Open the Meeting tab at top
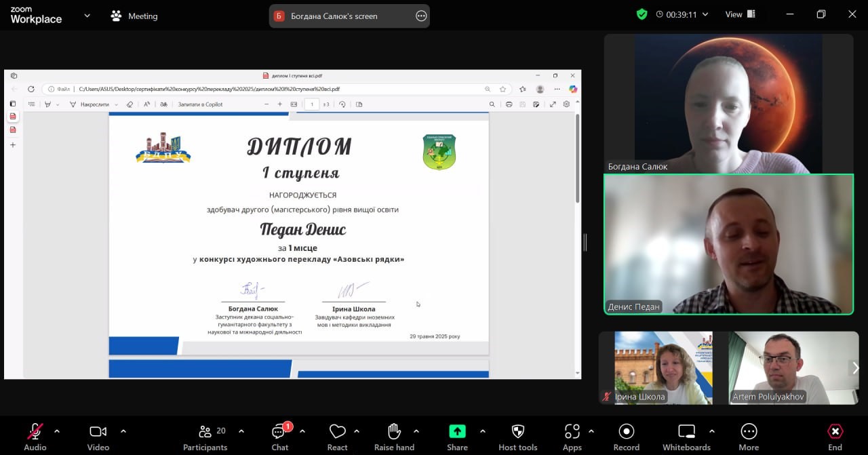Viewport: 868px width, 455px height. pyautogui.click(x=134, y=16)
